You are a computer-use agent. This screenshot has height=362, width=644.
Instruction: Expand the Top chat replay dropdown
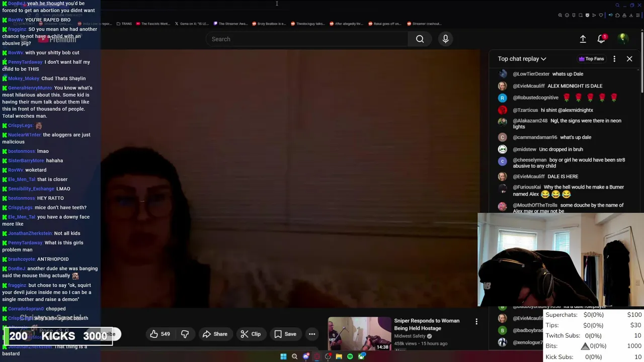point(522,59)
